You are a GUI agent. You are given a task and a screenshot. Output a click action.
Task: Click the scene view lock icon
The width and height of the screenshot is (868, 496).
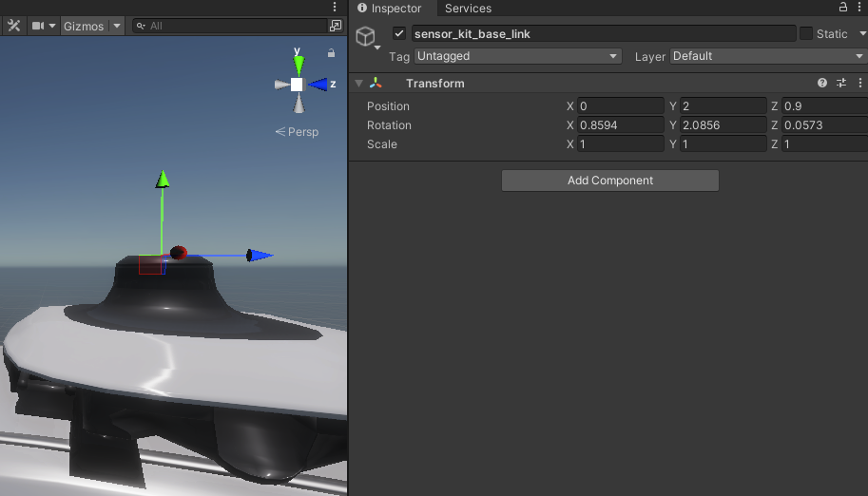pos(331,53)
